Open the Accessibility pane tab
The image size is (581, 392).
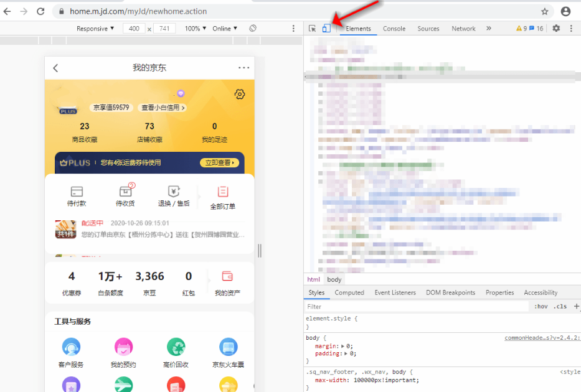541,292
